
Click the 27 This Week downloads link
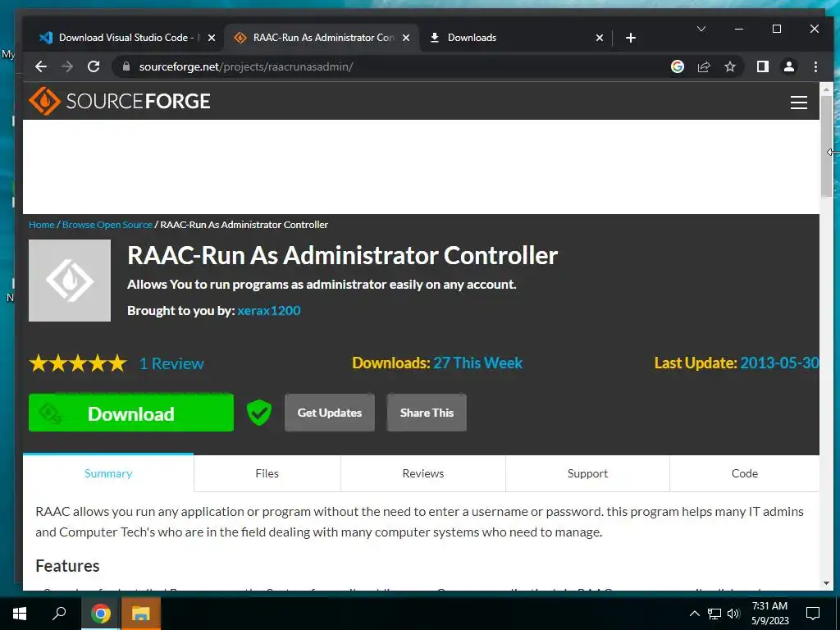click(x=478, y=363)
